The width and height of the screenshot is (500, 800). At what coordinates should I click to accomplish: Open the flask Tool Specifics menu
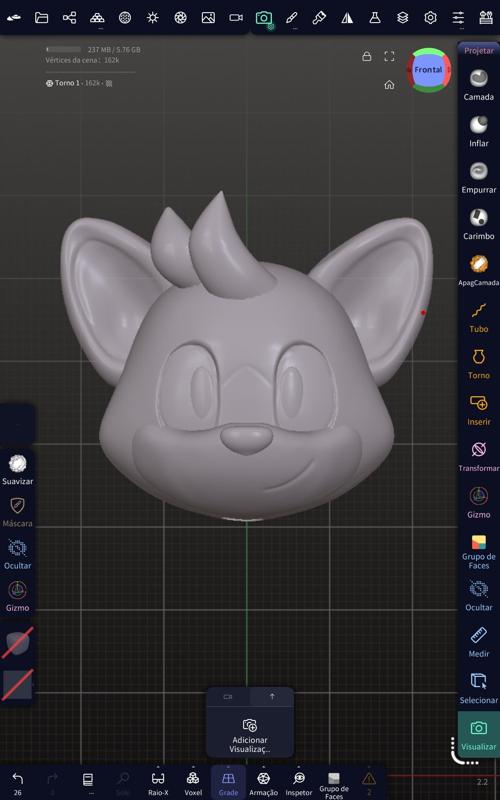(375, 18)
